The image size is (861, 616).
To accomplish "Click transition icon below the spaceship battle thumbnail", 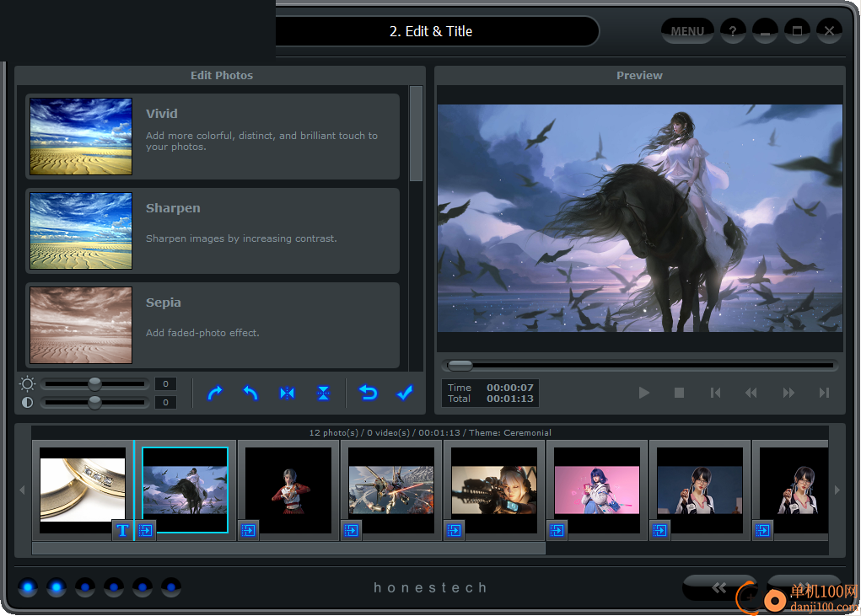I will click(x=352, y=530).
